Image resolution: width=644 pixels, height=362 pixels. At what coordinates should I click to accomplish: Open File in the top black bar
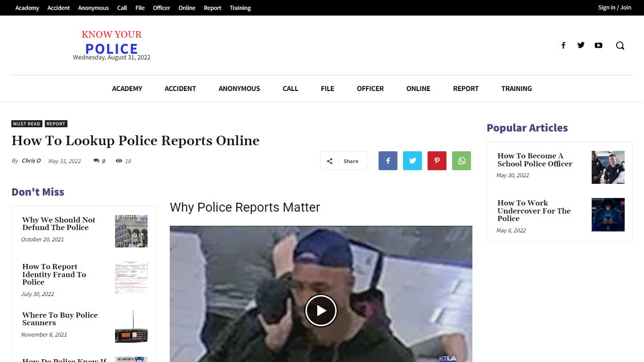tap(140, 8)
